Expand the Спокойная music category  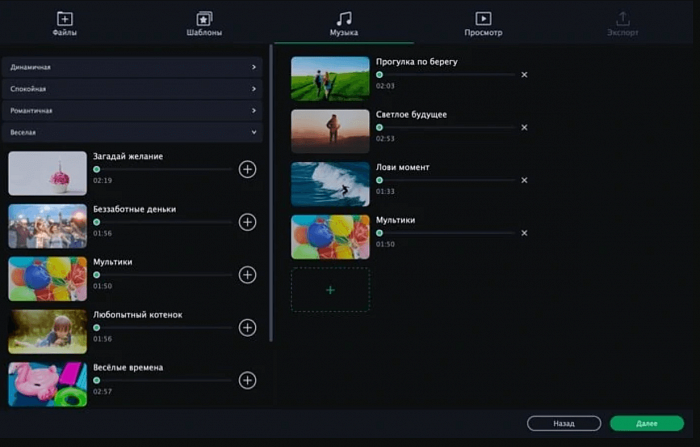pyautogui.click(x=132, y=89)
